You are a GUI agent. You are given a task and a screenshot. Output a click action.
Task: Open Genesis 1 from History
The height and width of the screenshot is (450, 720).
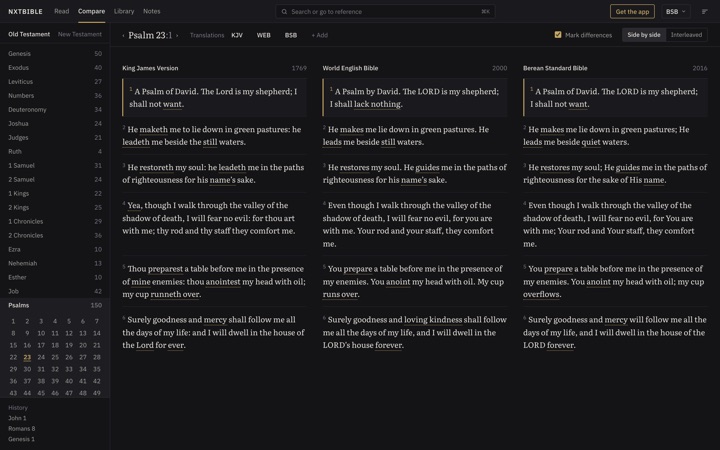21,439
